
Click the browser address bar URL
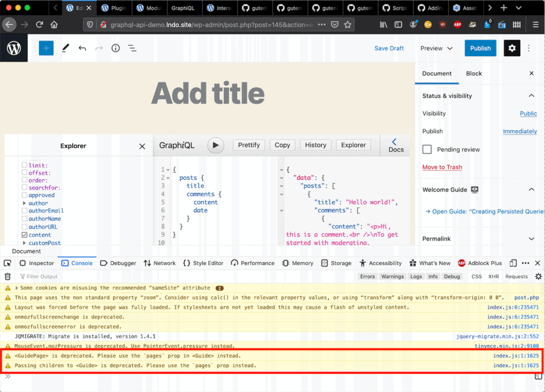click(211, 24)
